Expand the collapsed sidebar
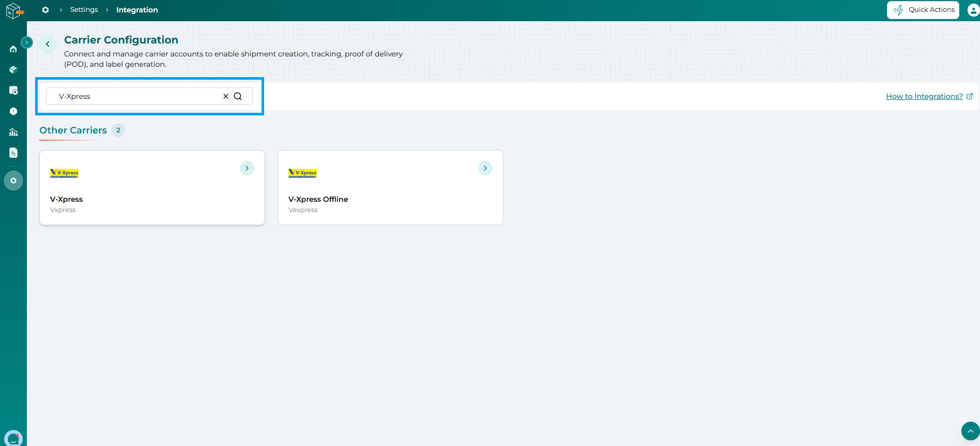 click(27, 42)
